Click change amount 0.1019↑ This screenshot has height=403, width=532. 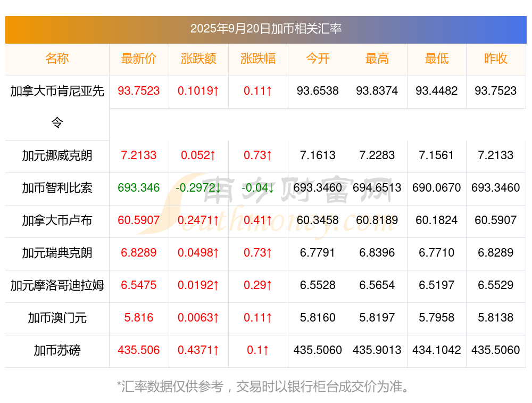tap(198, 91)
